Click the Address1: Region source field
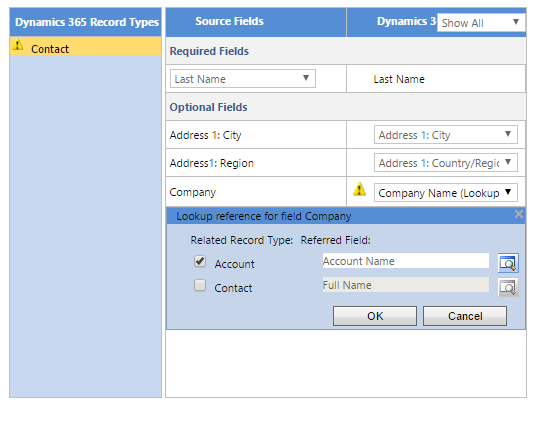This screenshot has width=559, height=428. pyautogui.click(x=212, y=163)
